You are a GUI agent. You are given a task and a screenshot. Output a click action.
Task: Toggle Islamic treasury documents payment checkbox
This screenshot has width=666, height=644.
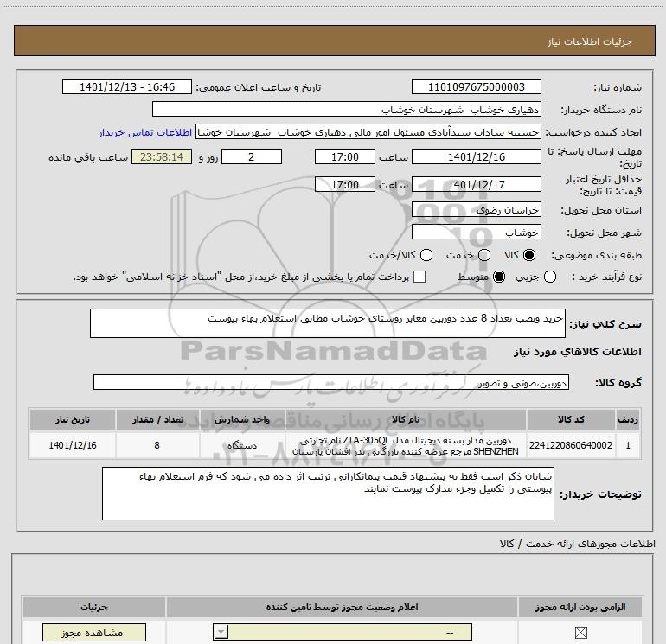click(x=419, y=277)
